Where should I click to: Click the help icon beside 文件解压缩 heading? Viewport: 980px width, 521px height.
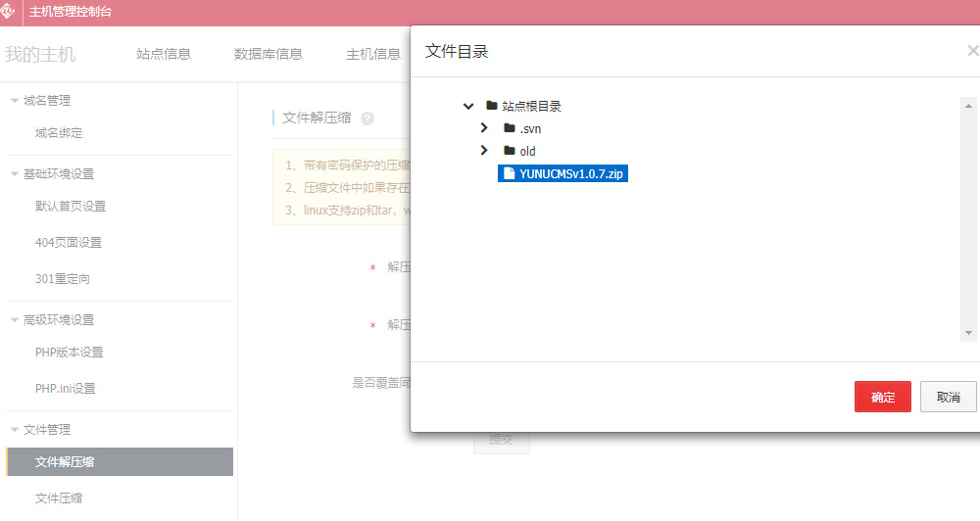pyautogui.click(x=367, y=118)
